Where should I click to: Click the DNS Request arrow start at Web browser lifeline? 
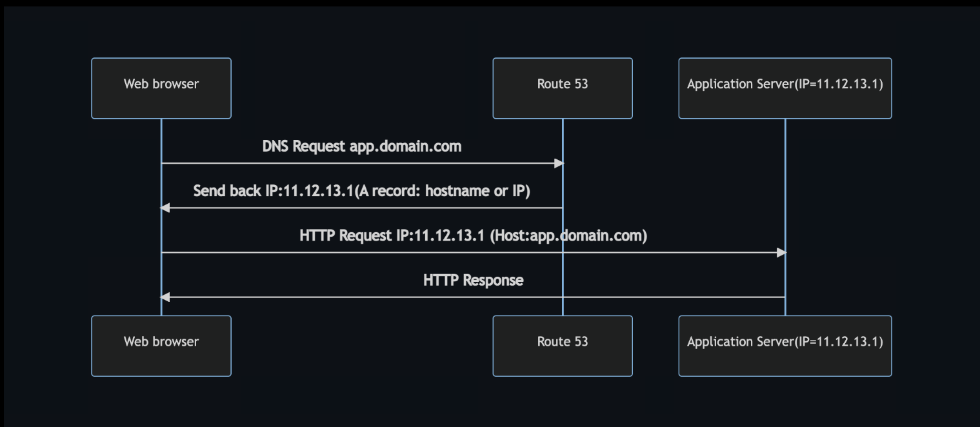[x=162, y=163]
